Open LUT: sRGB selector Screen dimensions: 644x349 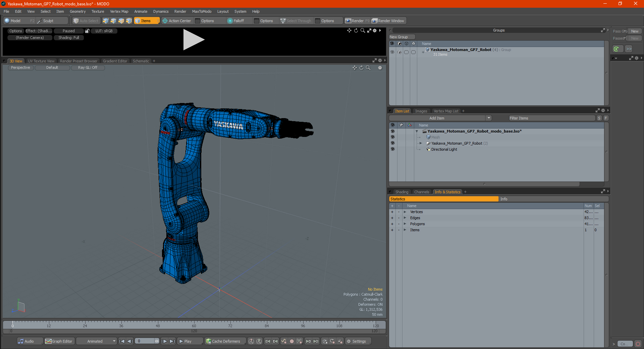tap(104, 31)
